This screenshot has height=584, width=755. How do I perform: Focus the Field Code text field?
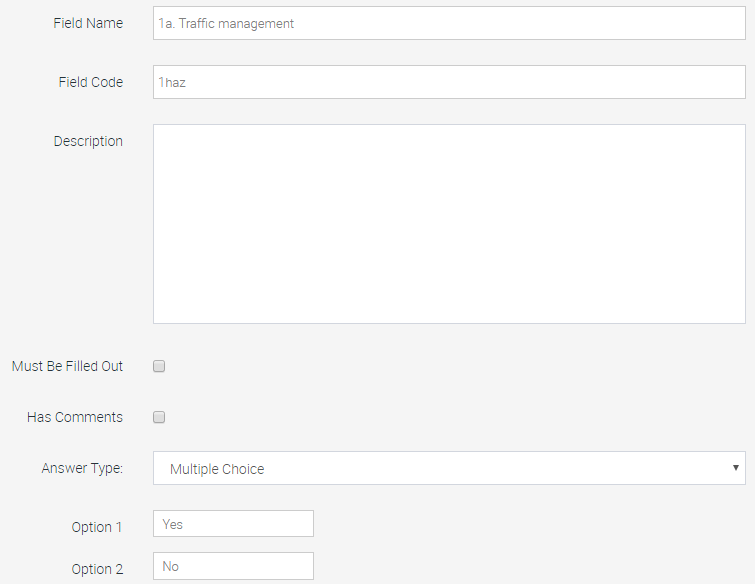coord(449,82)
